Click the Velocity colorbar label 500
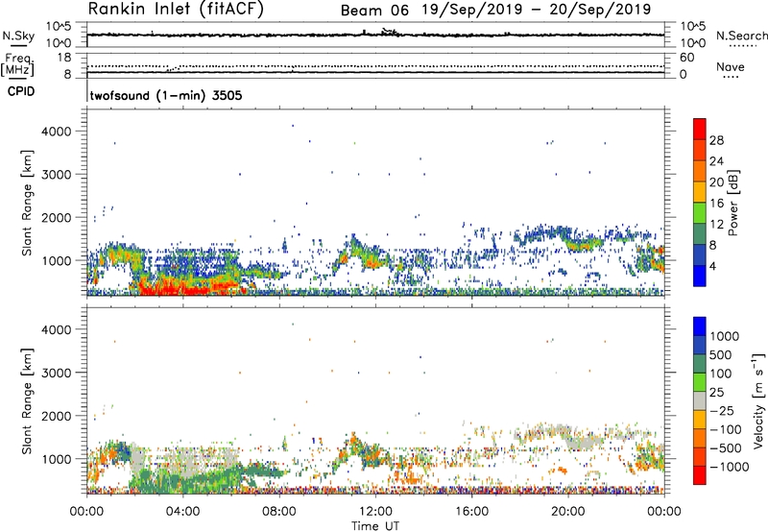Viewport: 768px width, 532px height. pos(720,355)
